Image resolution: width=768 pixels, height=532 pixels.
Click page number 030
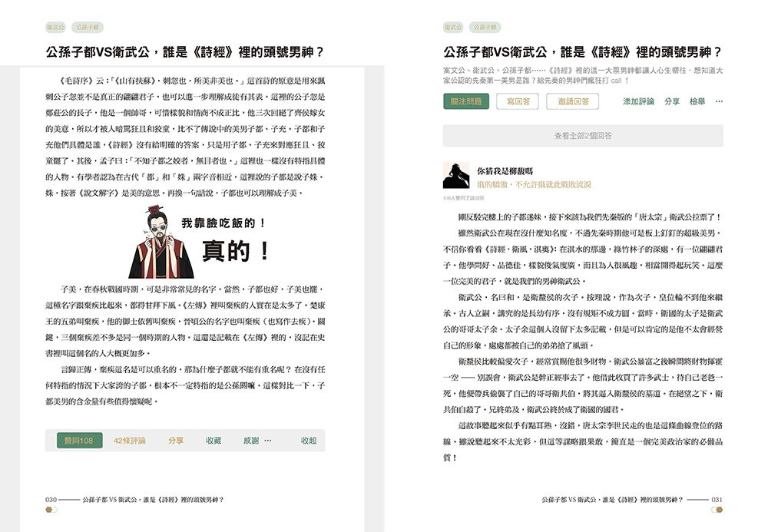(51, 500)
